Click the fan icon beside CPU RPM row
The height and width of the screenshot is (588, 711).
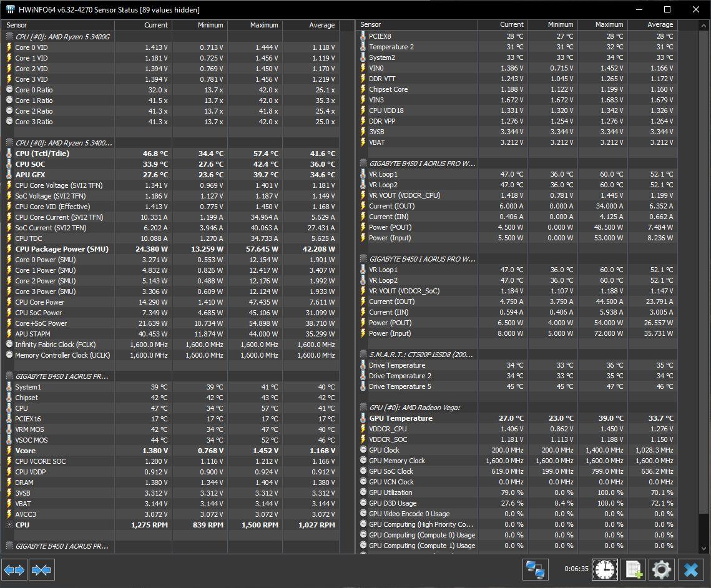[x=9, y=524]
